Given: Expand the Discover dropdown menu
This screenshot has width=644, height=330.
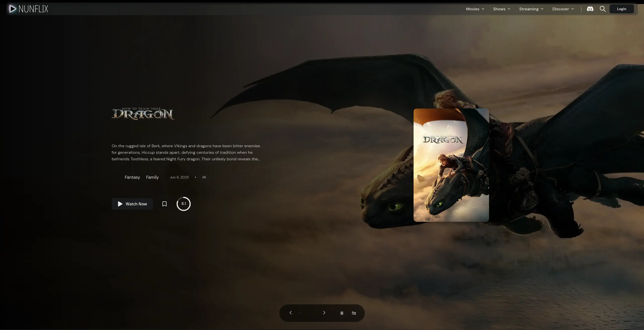Looking at the screenshot, I should [x=563, y=9].
